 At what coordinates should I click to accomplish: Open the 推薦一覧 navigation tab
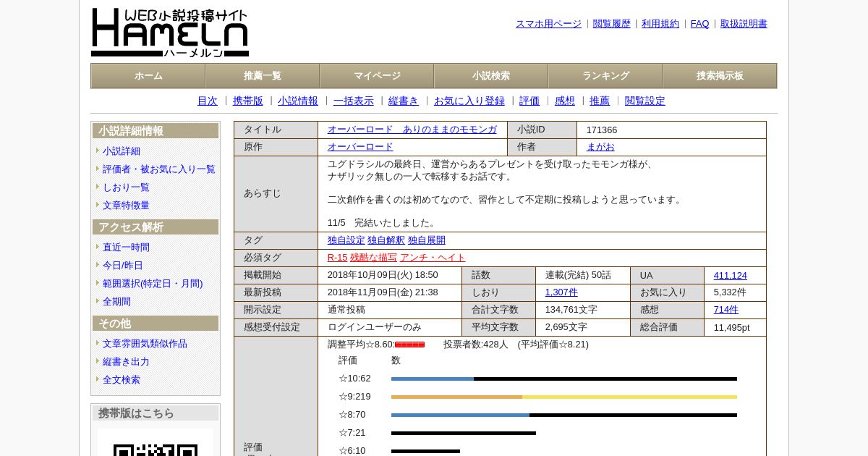tap(263, 76)
